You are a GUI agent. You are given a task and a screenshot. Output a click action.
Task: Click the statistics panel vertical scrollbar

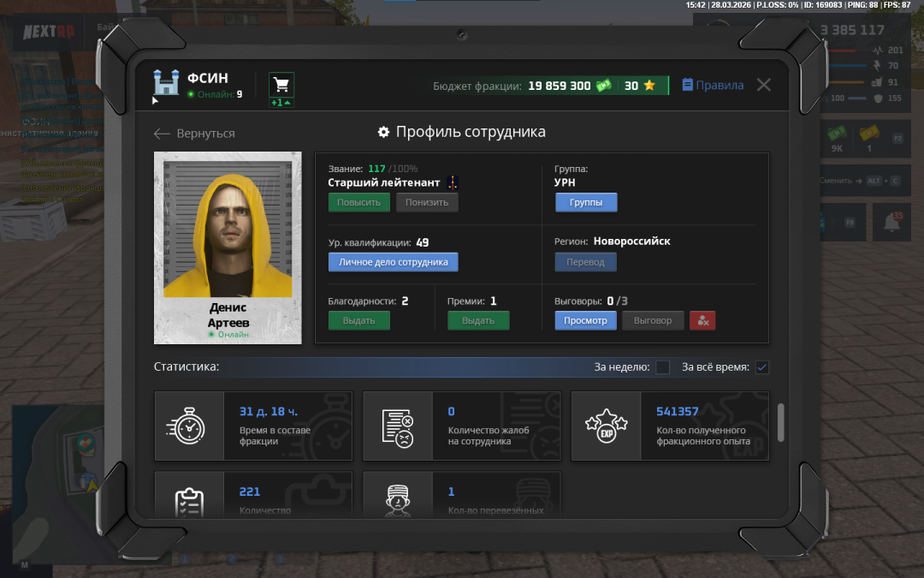779,422
